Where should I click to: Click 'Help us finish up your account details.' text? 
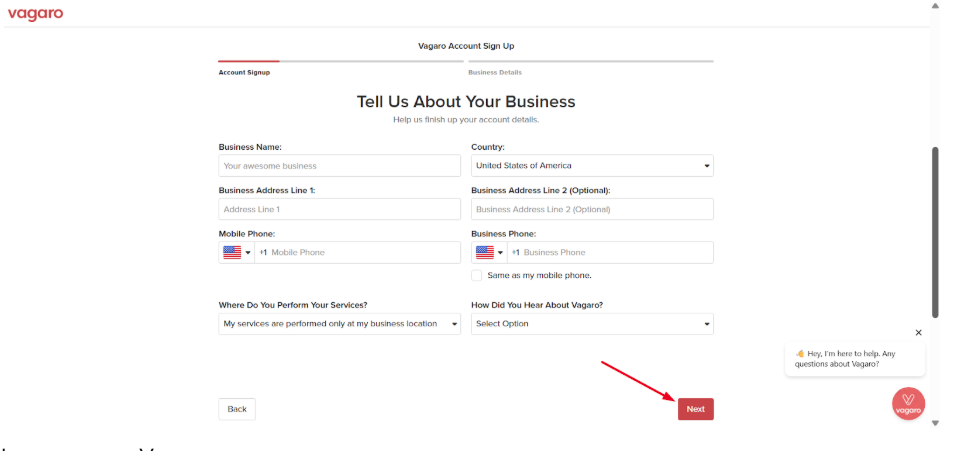[x=466, y=120]
